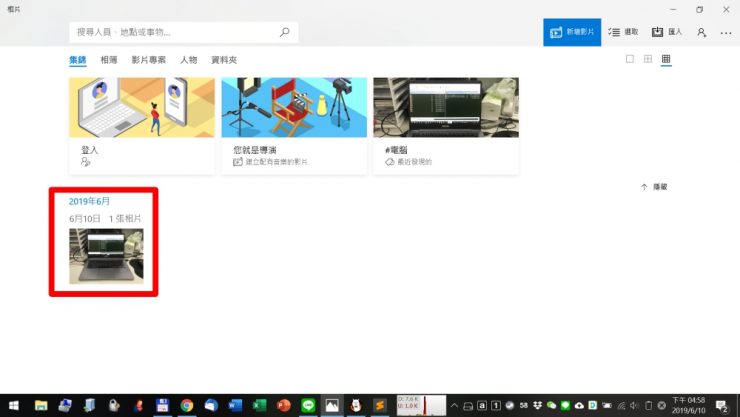Click the 2019年6月 date heading link
The height and width of the screenshot is (417, 740).
click(90, 201)
